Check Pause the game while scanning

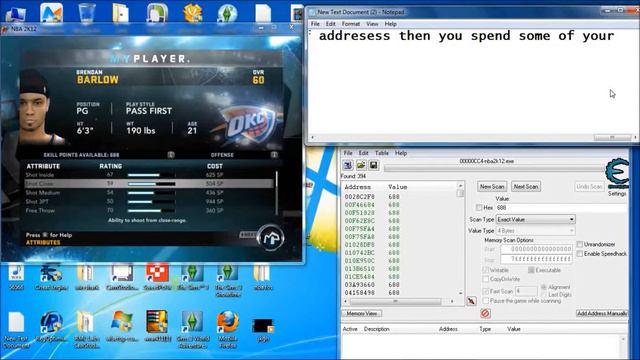tap(486, 301)
